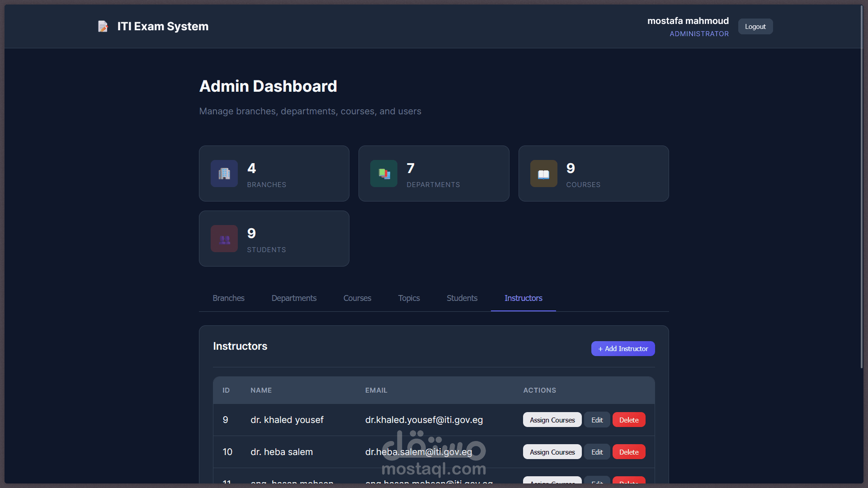The width and height of the screenshot is (868, 488).
Task: Click the ITI Exam System logo icon
Action: click(103, 27)
